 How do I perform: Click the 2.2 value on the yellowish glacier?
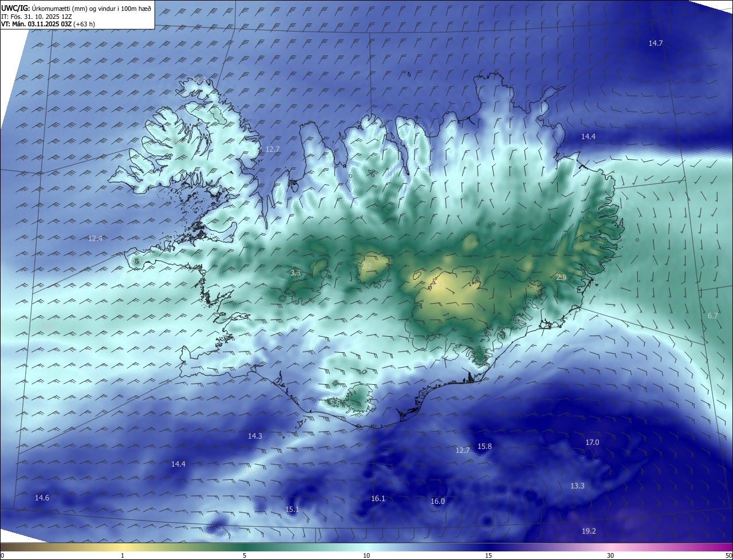coord(366,266)
